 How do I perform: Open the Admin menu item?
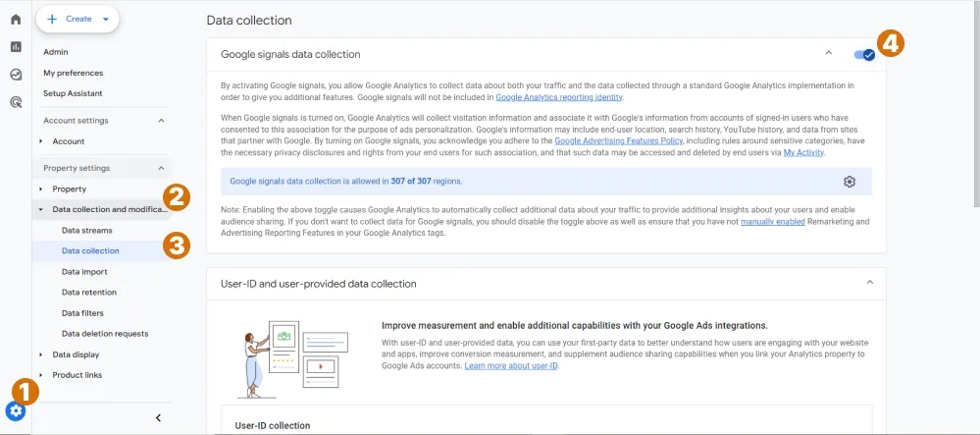coord(56,52)
